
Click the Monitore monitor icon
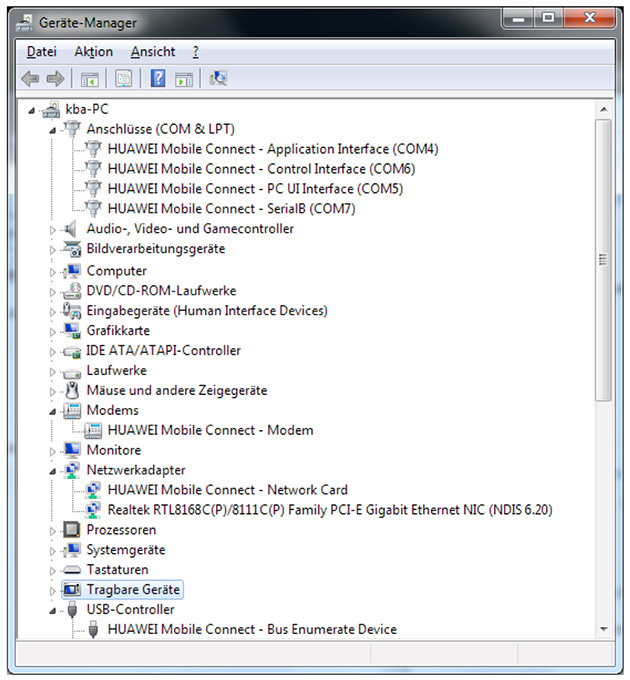coord(72,450)
